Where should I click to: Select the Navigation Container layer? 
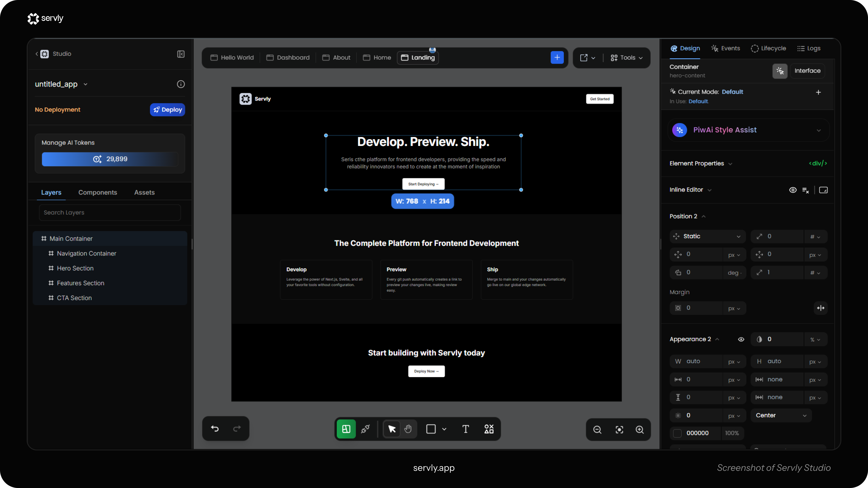point(110,253)
